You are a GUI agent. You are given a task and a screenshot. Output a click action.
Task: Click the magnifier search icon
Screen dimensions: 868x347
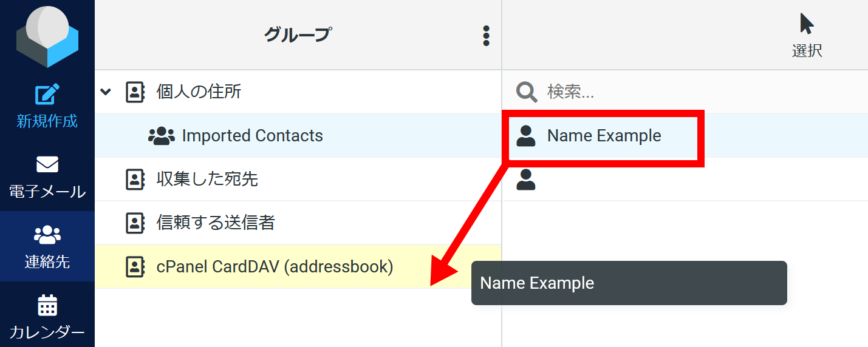(526, 92)
